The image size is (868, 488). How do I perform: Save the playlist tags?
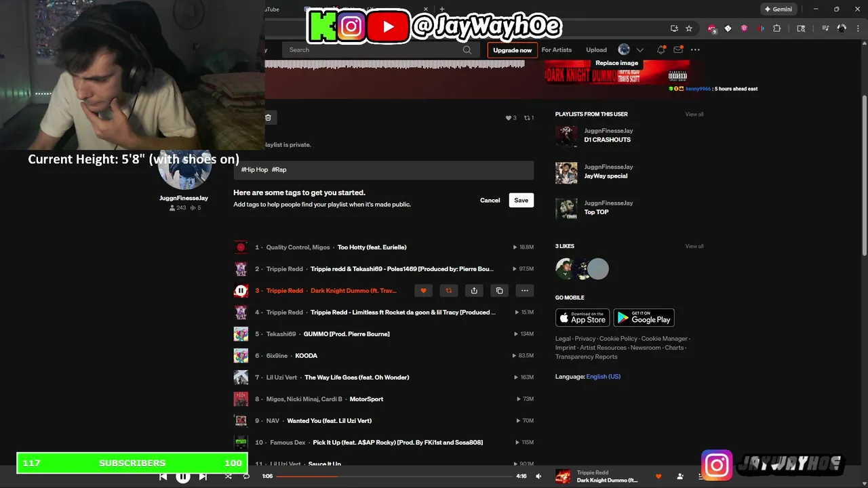coord(521,201)
